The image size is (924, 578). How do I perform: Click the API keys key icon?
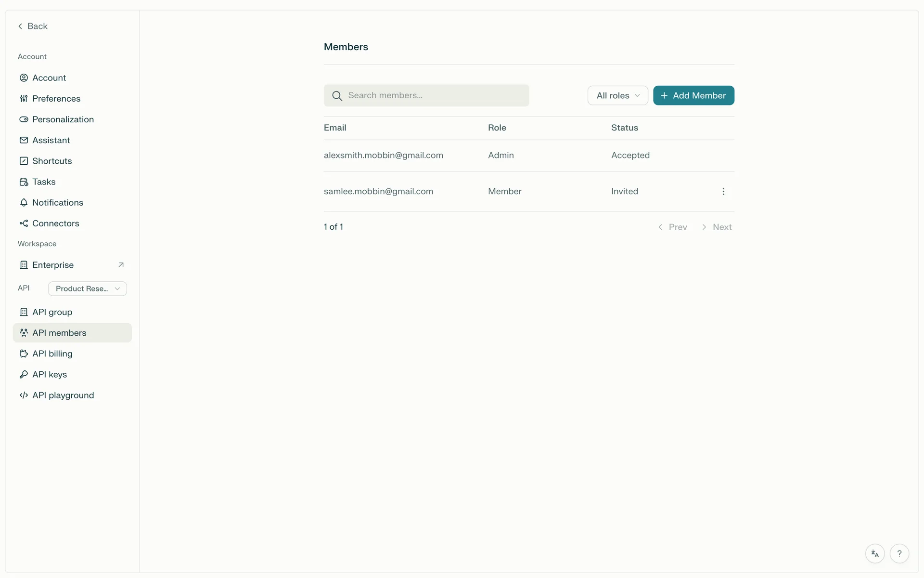[x=24, y=374]
